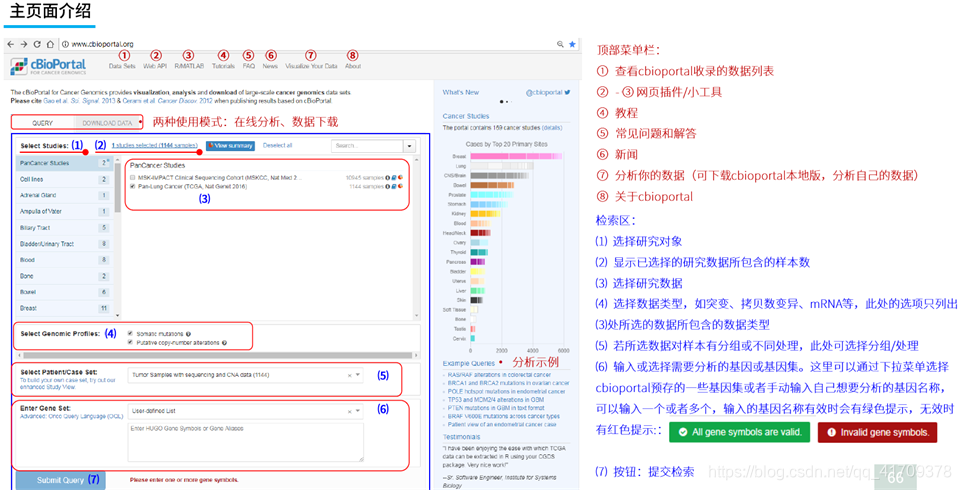Open News menu item
This screenshot has width=961, height=490.
point(270,66)
